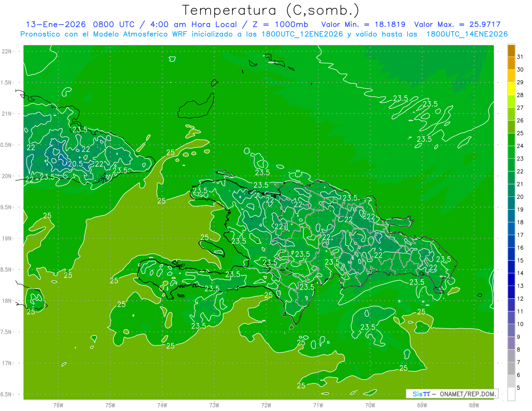
Task: Click the "1.5N" latitude axis label
Action: click(7, 82)
